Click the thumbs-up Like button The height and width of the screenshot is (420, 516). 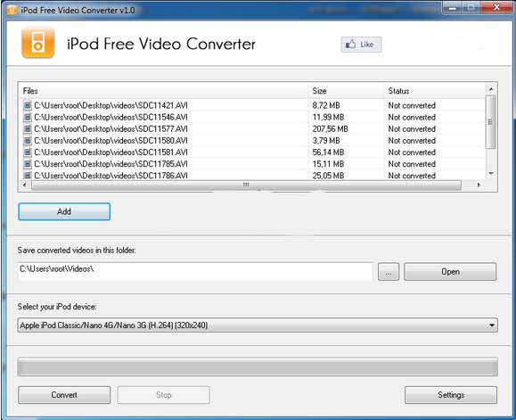click(361, 45)
